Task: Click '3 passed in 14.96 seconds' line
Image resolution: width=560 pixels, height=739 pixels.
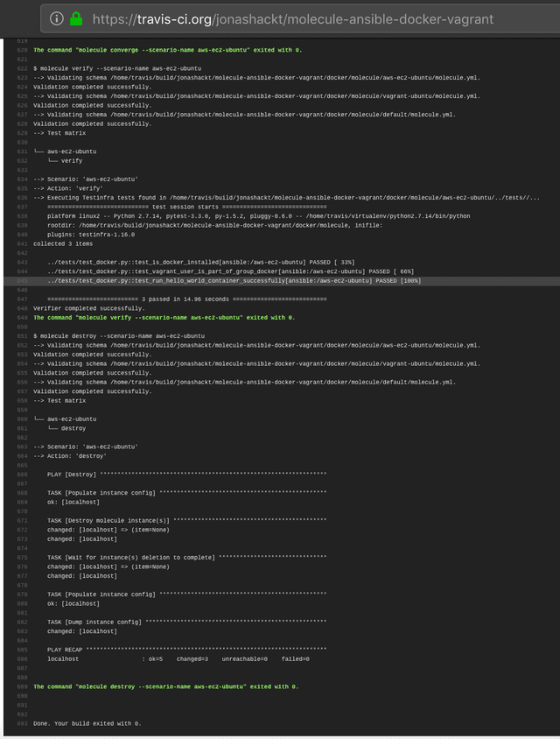Action: (x=186, y=299)
